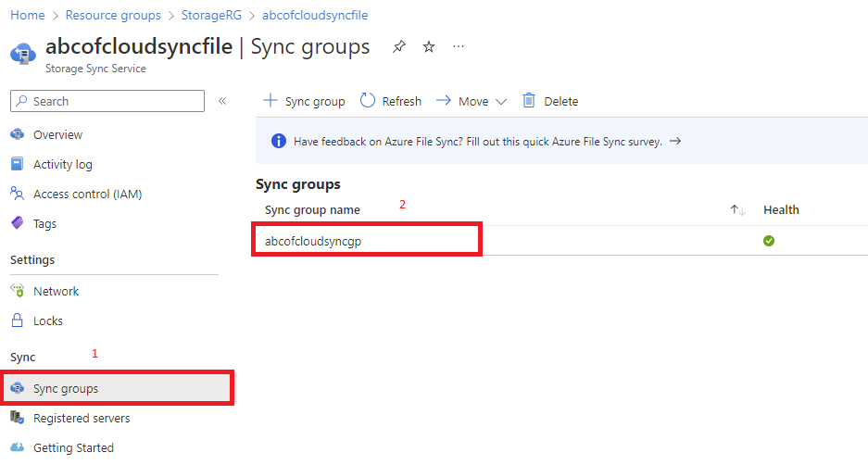Sort by Sync group name arrows
The height and width of the screenshot is (465, 868).
click(x=737, y=210)
